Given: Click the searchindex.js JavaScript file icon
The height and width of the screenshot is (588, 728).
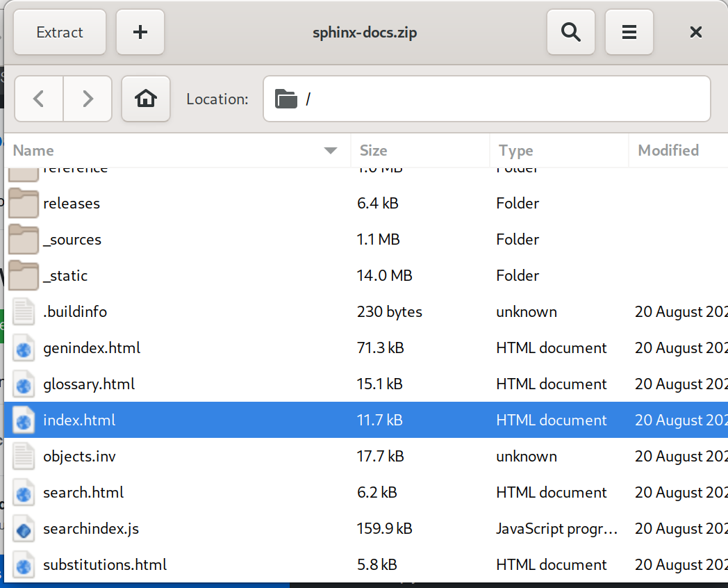Looking at the screenshot, I should point(23,528).
